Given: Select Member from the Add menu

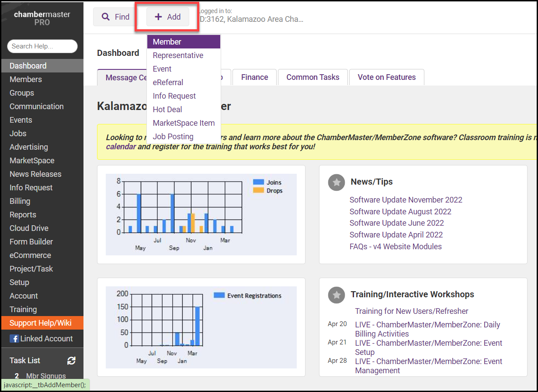Looking at the screenshot, I should tap(167, 42).
